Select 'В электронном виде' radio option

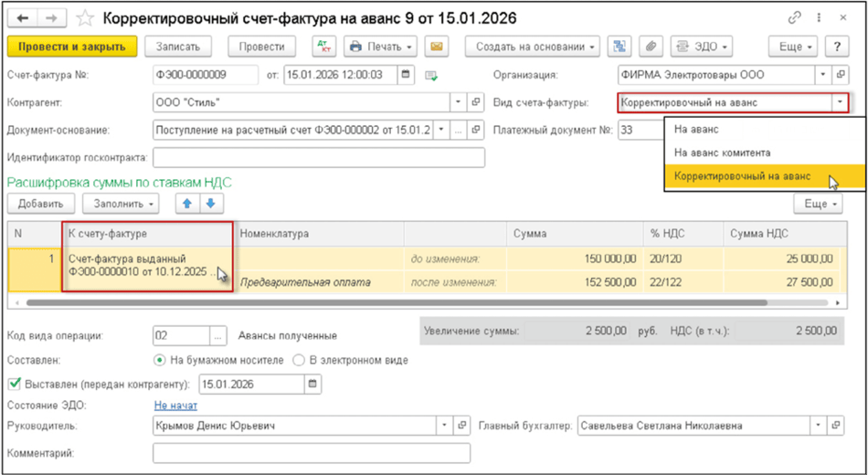pyautogui.click(x=299, y=360)
